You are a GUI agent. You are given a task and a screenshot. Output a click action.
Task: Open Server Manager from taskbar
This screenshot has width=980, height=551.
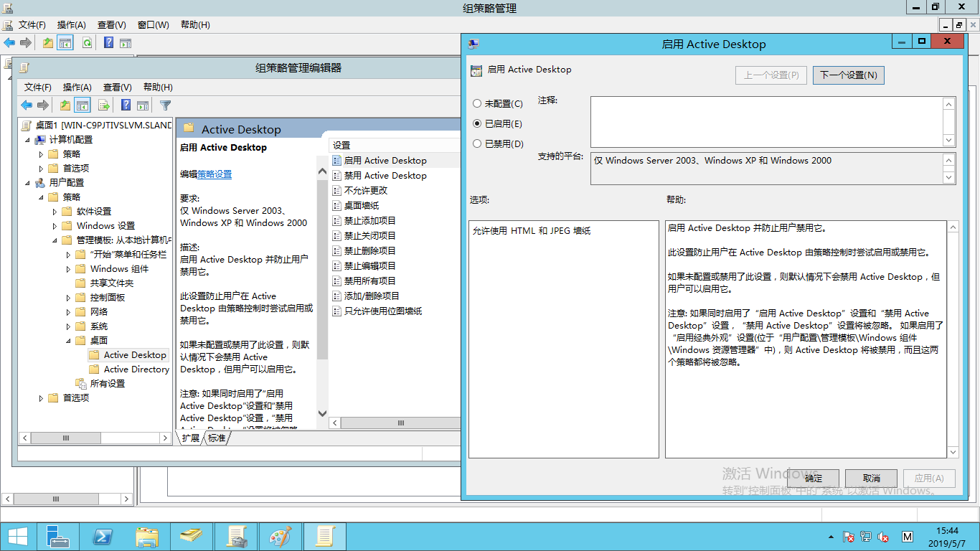[x=59, y=536]
